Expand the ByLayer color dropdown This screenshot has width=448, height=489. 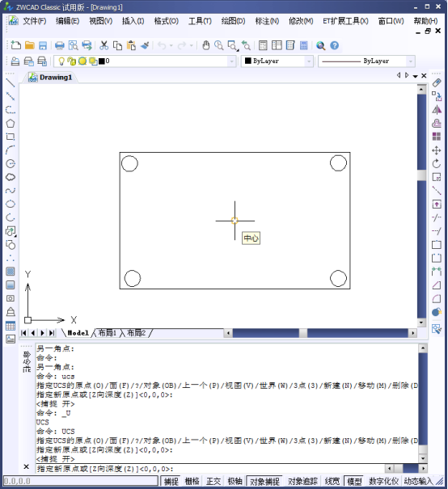tap(309, 61)
